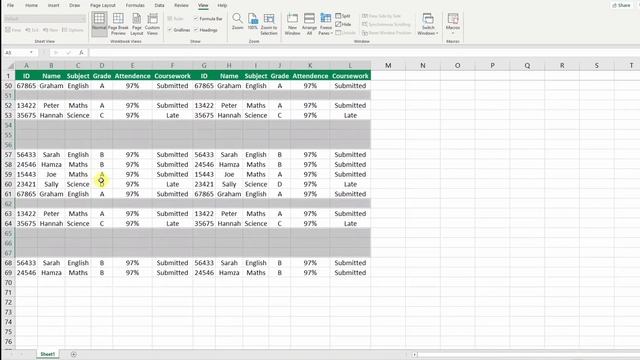Open the Formulas tab
The image size is (640, 360).
coord(135,5)
